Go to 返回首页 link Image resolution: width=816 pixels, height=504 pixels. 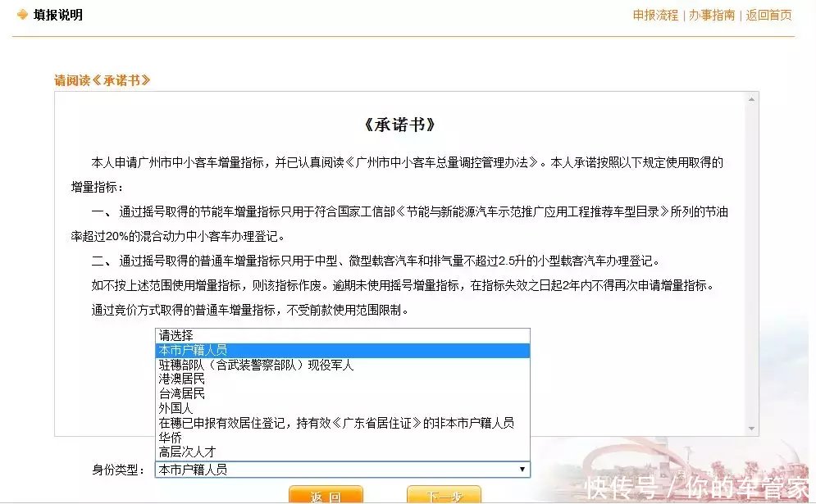point(768,15)
